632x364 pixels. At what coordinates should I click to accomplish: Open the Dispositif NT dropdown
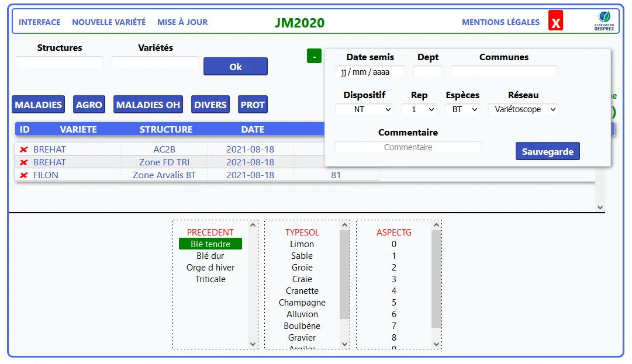365,109
